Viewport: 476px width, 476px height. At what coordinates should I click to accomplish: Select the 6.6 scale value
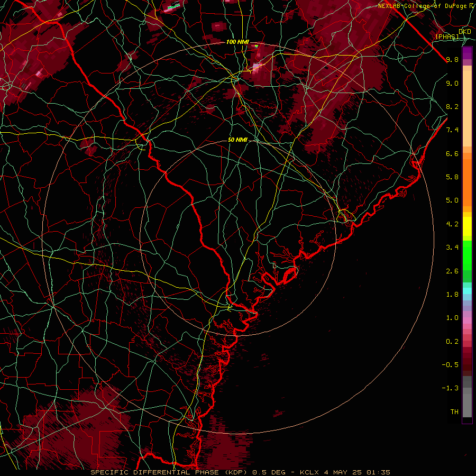point(452,153)
